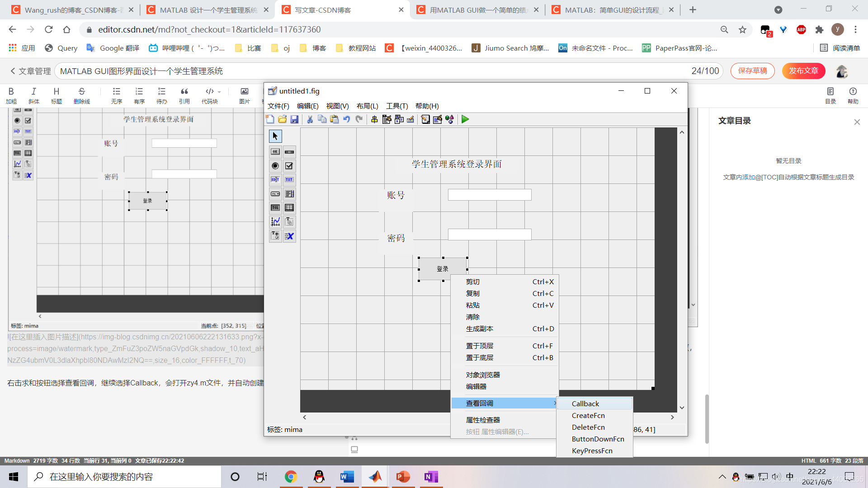Screen dimensions: 868x488
Task: Select the Toggle Button component tool
Action: click(x=275, y=208)
